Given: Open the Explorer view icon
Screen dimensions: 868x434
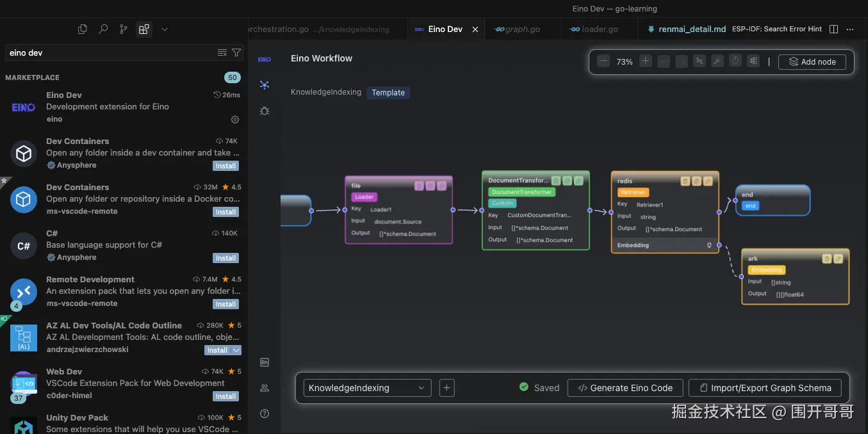Looking at the screenshot, I should (83, 29).
